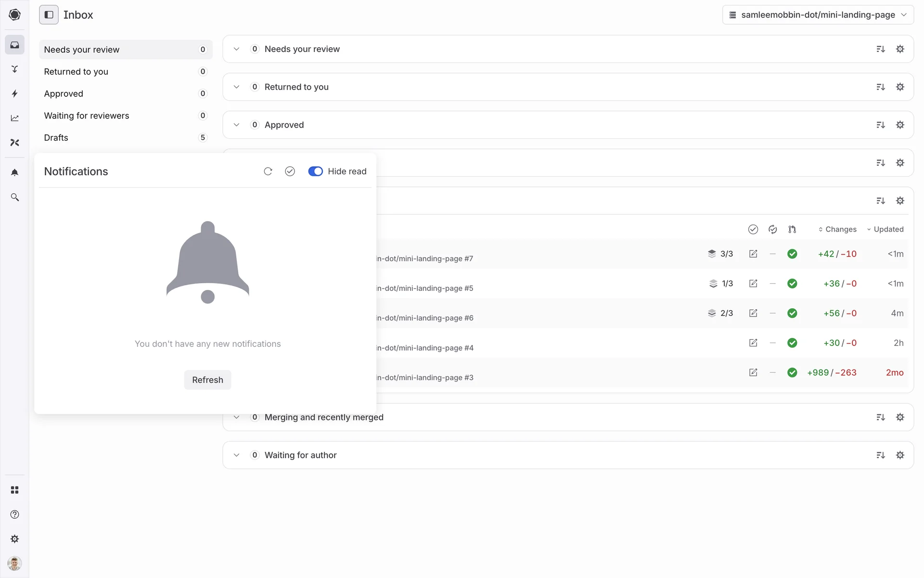Viewport: 924px width, 578px height.
Task: Open the user profile avatar
Action: coord(14,563)
